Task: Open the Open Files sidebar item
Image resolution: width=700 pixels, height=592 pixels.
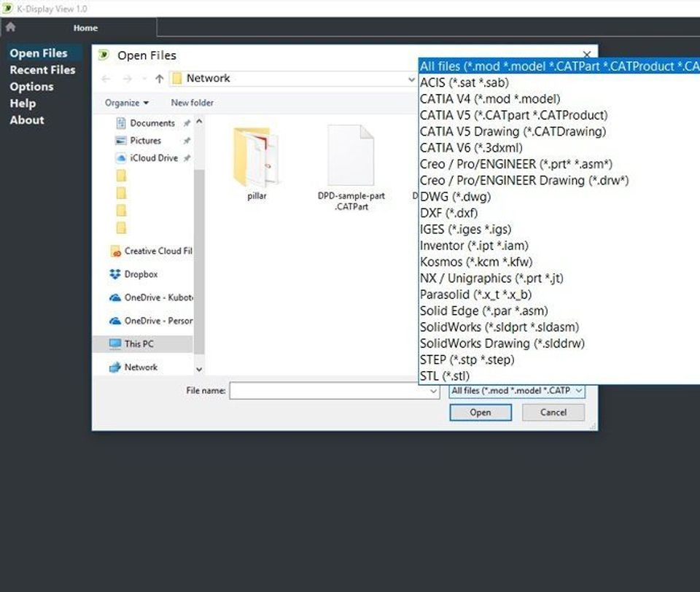Action: point(39,53)
